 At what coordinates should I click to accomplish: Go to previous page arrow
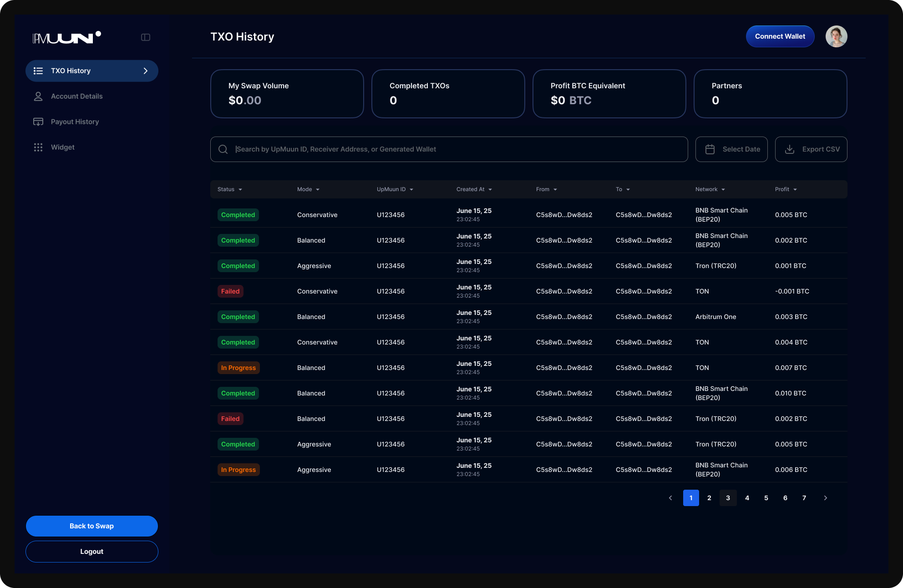[x=670, y=498]
